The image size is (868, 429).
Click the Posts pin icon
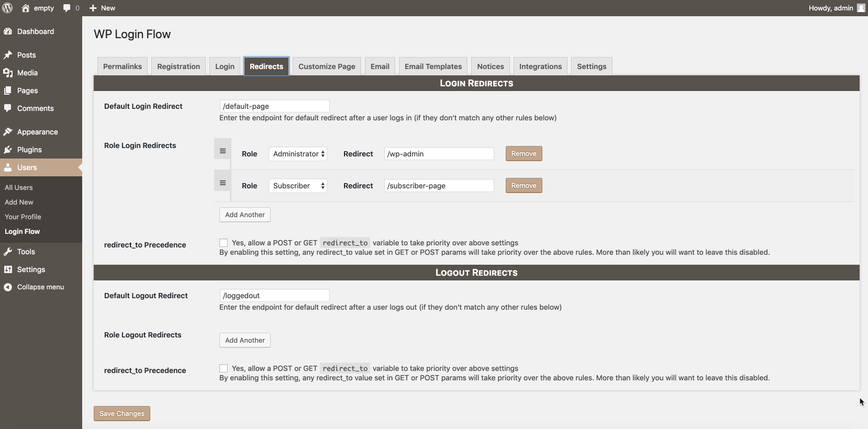point(8,55)
